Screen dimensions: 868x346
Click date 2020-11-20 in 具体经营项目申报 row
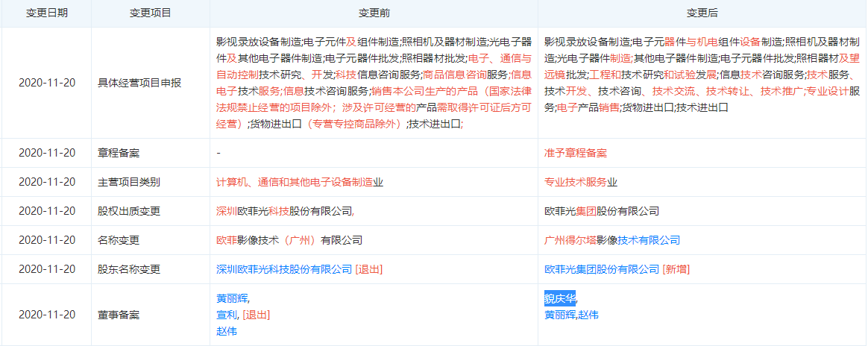pyautogui.click(x=47, y=83)
